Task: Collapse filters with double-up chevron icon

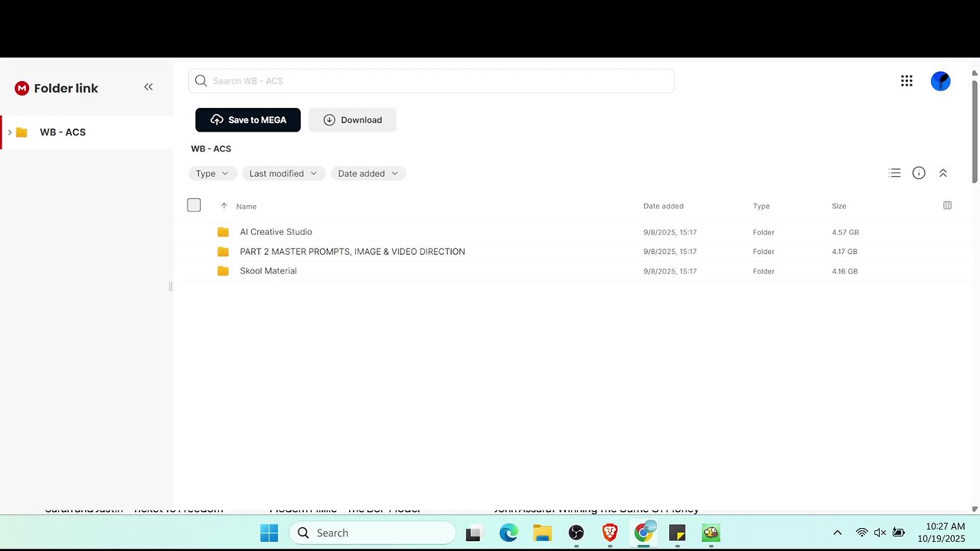Action: click(x=943, y=173)
